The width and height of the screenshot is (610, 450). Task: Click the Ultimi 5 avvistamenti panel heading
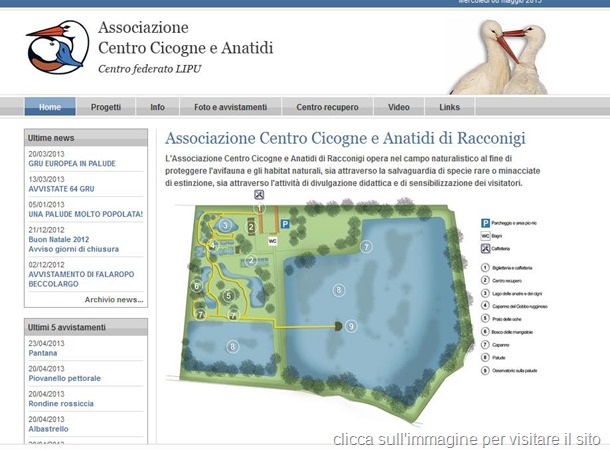point(86,327)
